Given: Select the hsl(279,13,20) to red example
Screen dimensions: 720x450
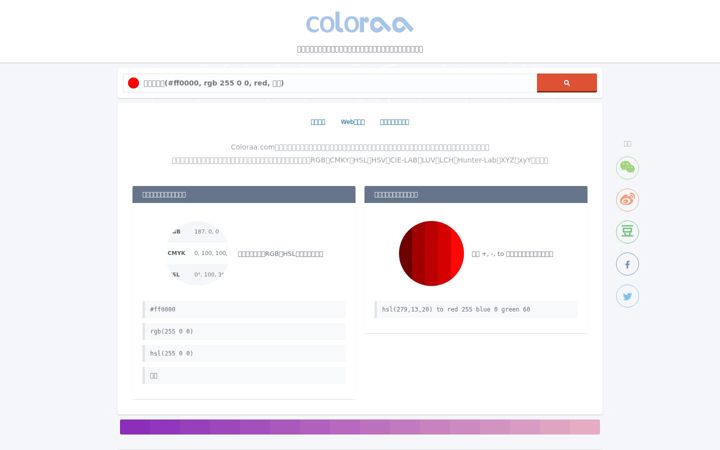Looking at the screenshot, I should [x=476, y=309].
